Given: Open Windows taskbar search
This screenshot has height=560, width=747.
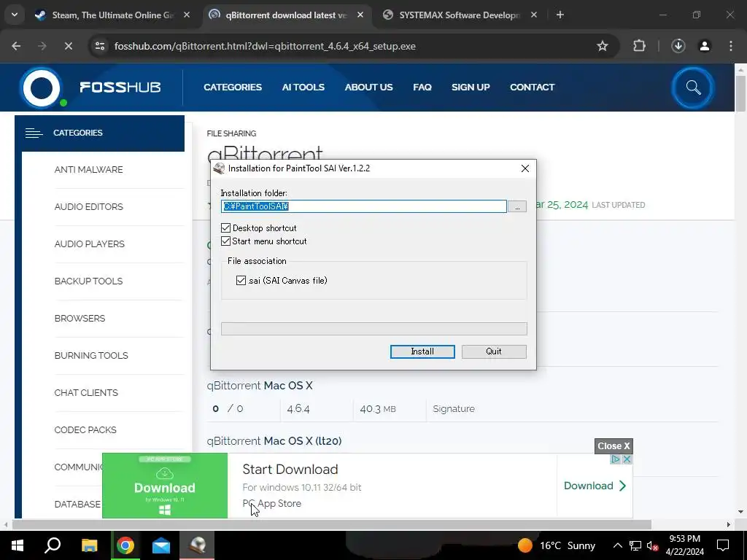Looking at the screenshot, I should tap(53, 545).
